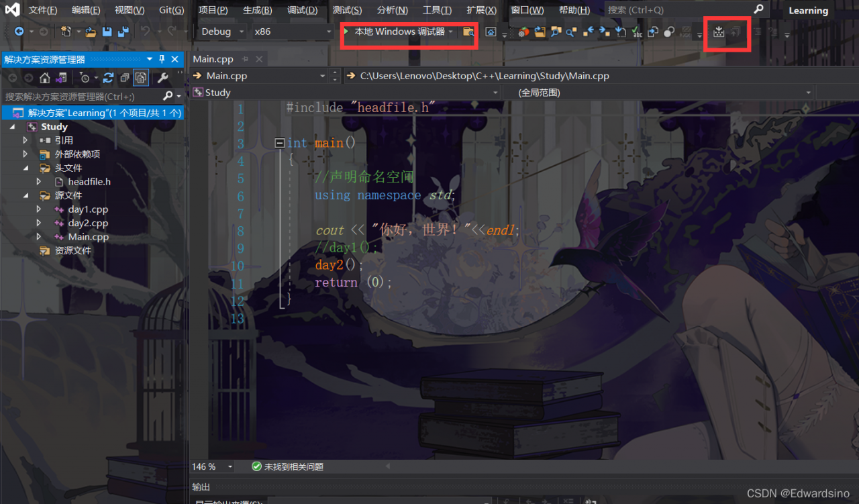Click the New Project toolbar icon
Viewport: 859px width, 504px height.
[x=66, y=32]
